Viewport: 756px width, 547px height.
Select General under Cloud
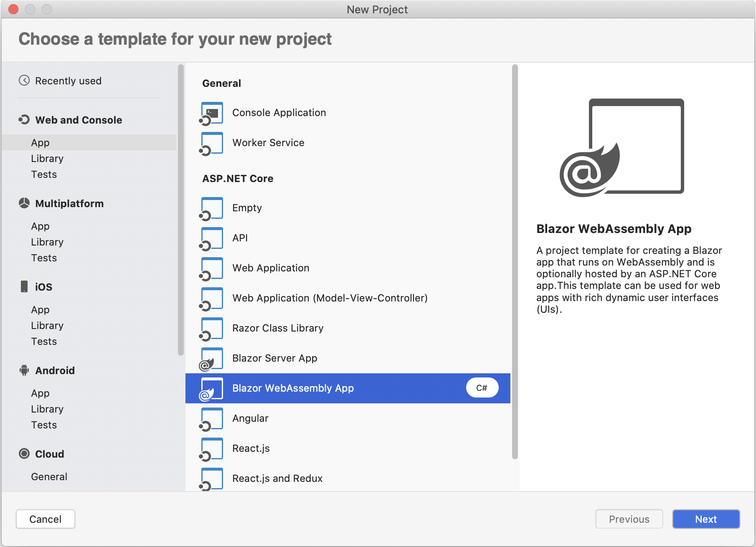pos(49,477)
